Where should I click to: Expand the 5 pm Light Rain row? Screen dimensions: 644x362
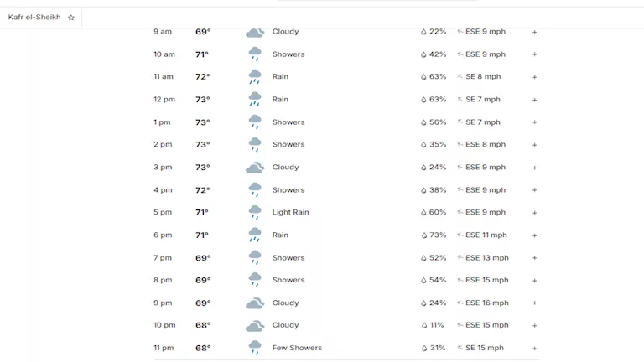point(534,213)
